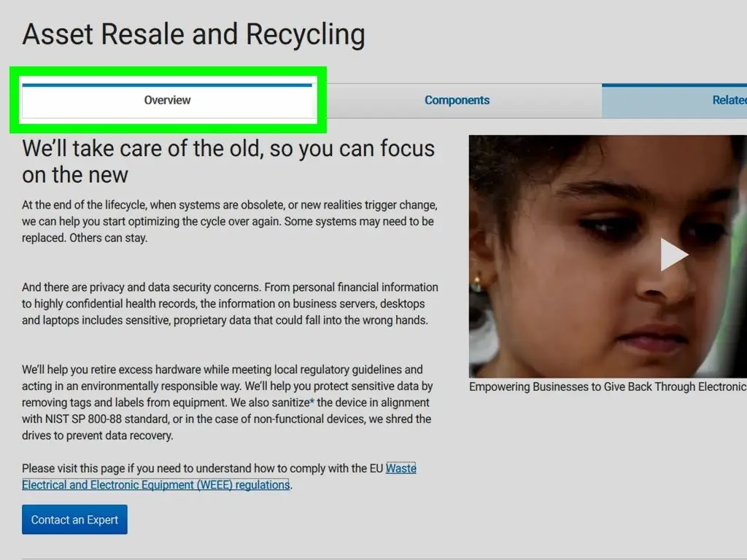This screenshot has height=560, width=747.
Task: Click the paragraph about privacy and data security
Action: pyautogui.click(x=230, y=304)
